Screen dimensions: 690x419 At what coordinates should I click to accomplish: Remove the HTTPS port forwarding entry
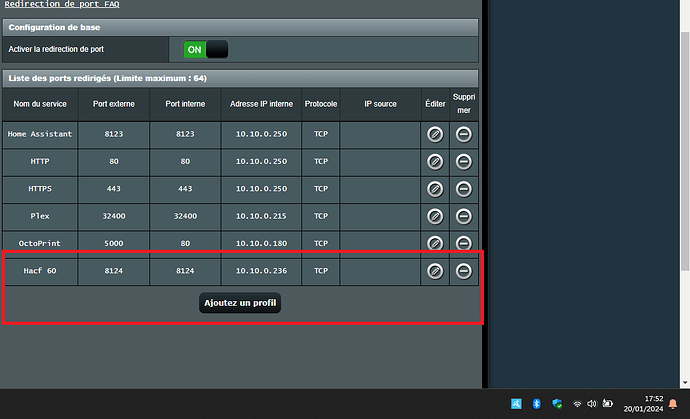click(463, 189)
